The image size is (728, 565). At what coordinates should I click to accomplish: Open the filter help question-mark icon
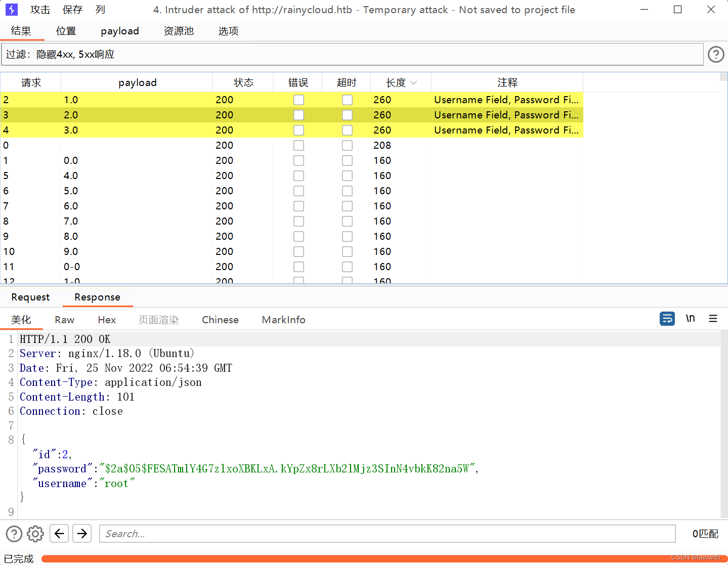point(716,54)
